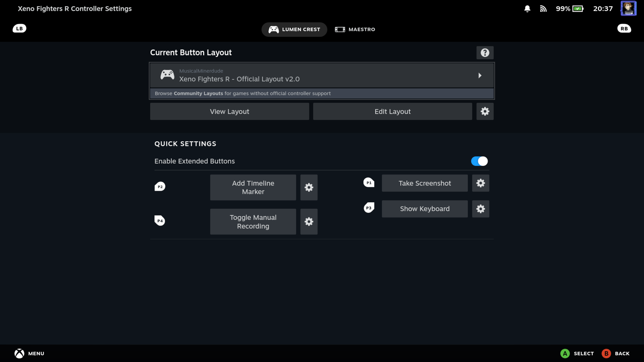Image resolution: width=644 pixels, height=362 pixels.
Task: Click the P3 back paddle glyph
Action: pyautogui.click(x=369, y=208)
